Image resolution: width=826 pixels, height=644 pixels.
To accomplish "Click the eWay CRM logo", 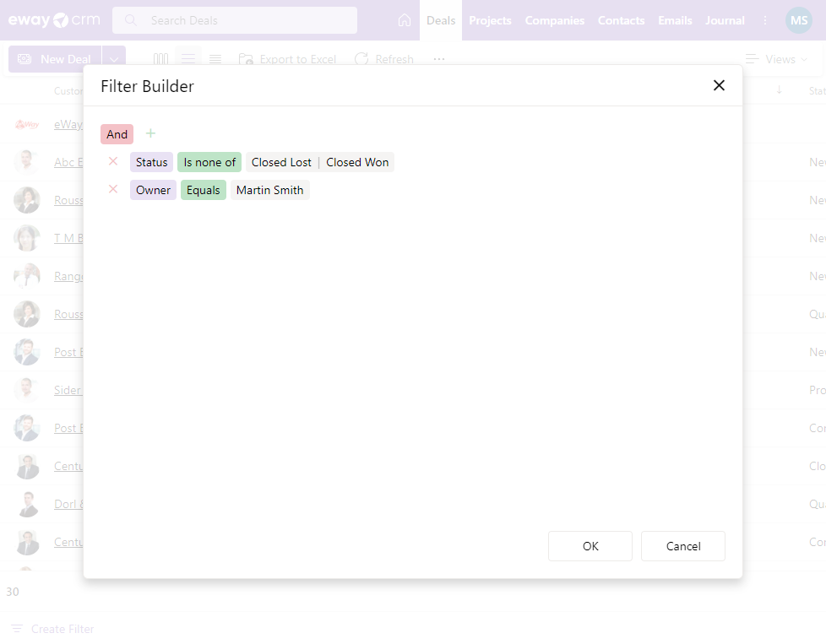I will [x=54, y=20].
